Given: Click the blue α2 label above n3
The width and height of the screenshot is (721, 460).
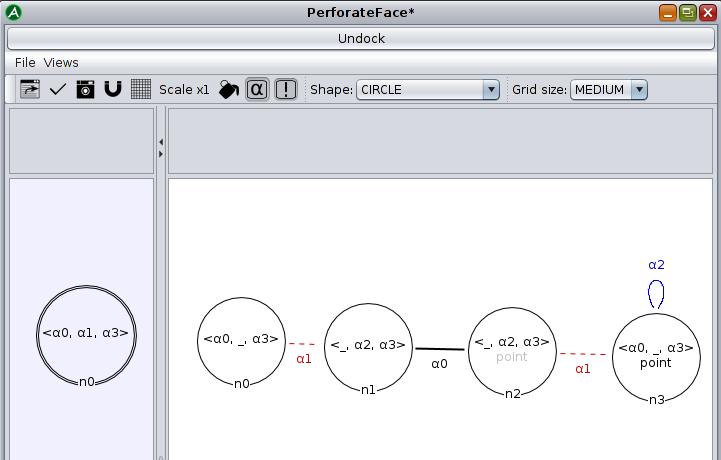Looking at the screenshot, I should pos(656,265).
